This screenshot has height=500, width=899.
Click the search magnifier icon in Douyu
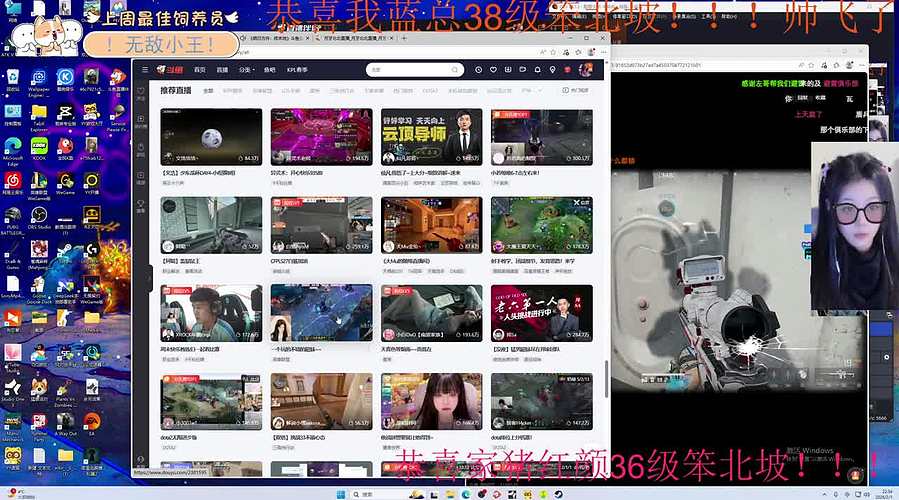[x=455, y=69]
